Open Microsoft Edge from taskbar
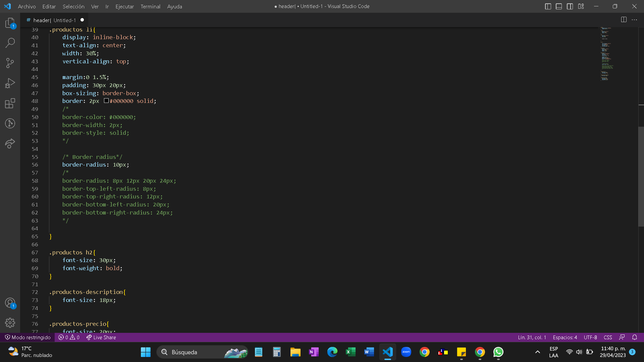This screenshot has width=644, height=362. [x=332, y=352]
